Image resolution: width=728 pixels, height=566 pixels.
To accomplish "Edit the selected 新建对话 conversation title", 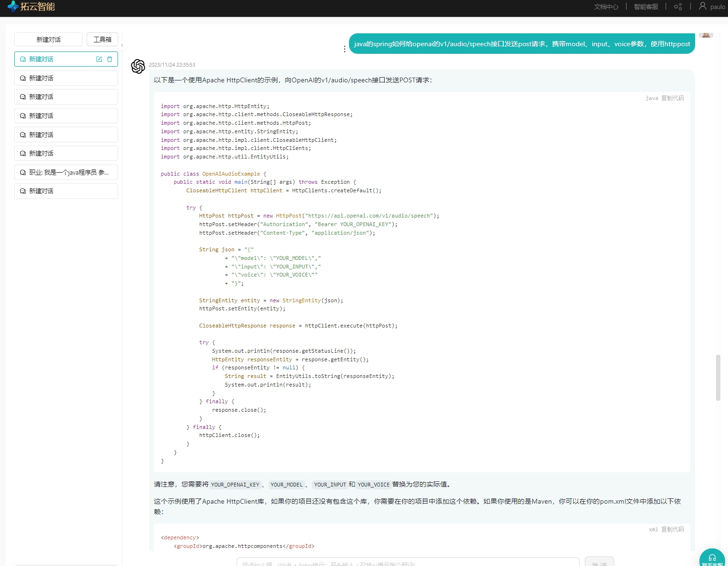I will coord(99,59).
